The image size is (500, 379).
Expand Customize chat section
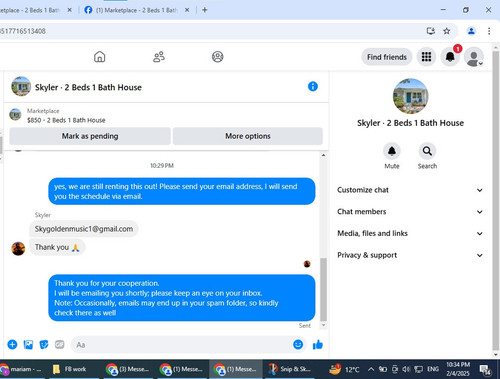point(410,190)
